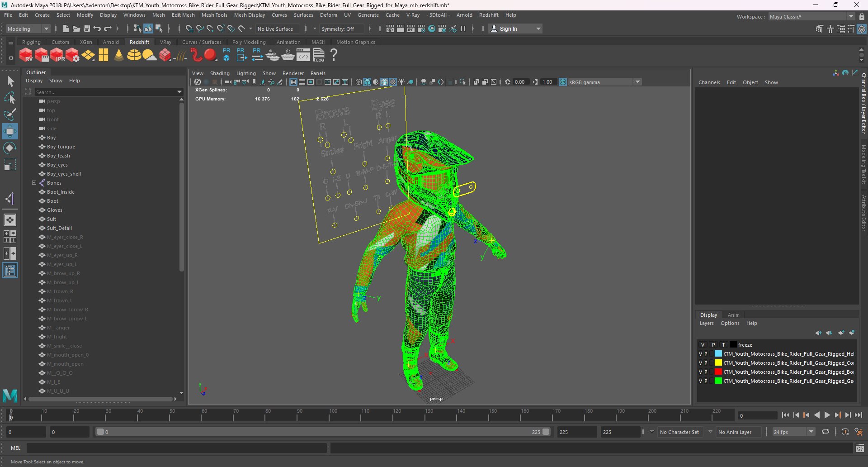Image resolution: width=868 pixels, height=467 pixels.
Task: Switch to the Anim layer tab
Action: coord(733,315)
